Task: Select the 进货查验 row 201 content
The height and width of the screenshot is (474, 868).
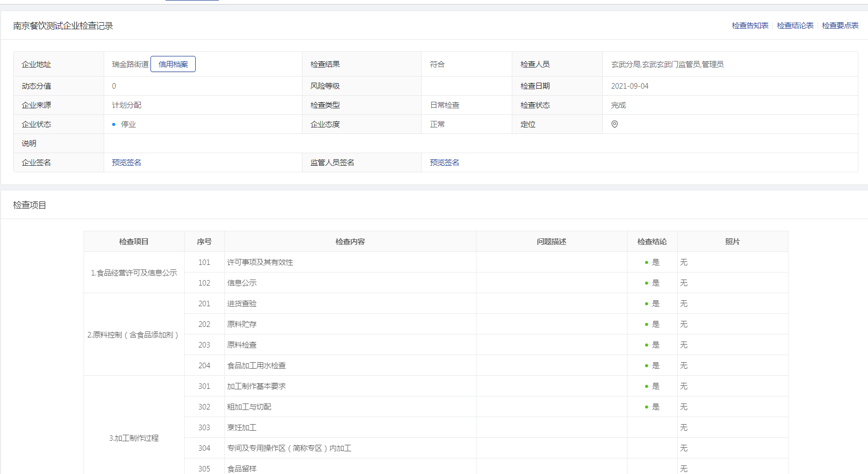Action: click(x=242, y=304)
